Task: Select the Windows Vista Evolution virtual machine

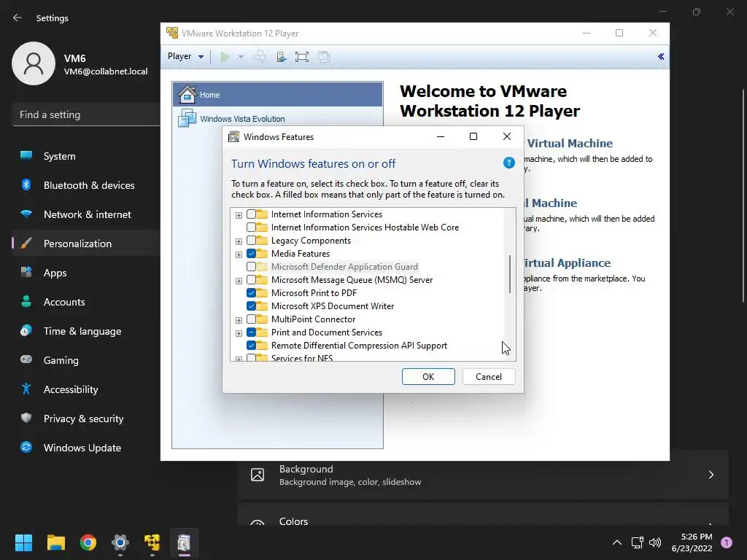Action: (278, 119)
